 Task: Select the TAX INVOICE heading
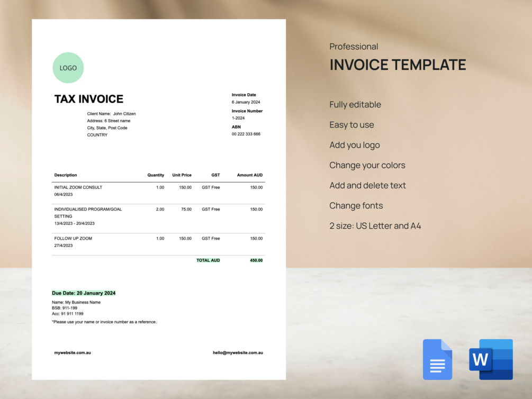coord(88,99)
